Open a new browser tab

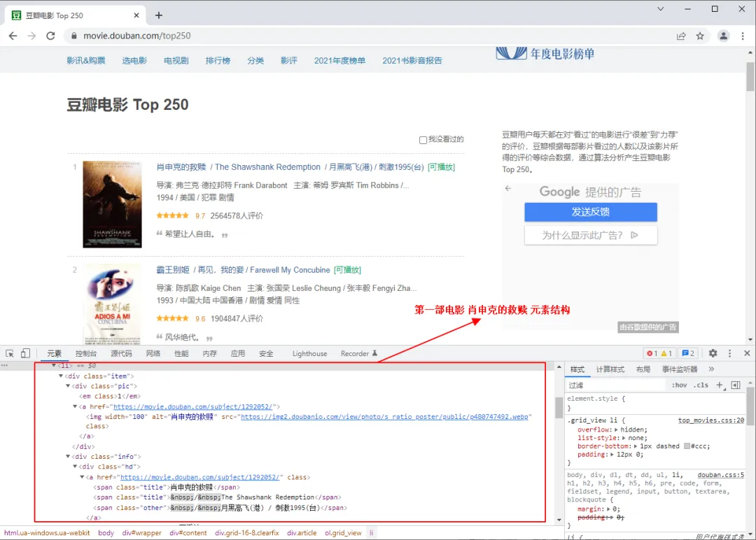[x=159, y=15]
